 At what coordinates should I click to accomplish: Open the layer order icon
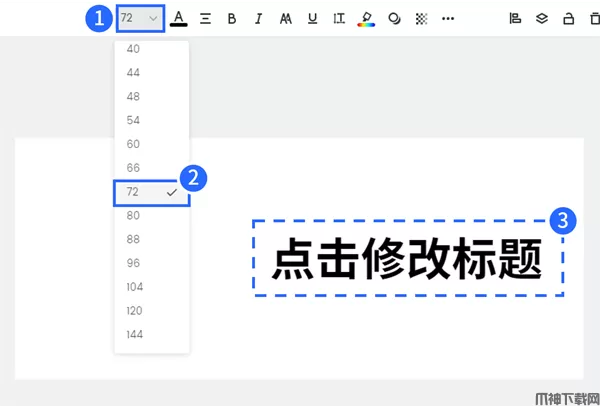tap(542, 18)
